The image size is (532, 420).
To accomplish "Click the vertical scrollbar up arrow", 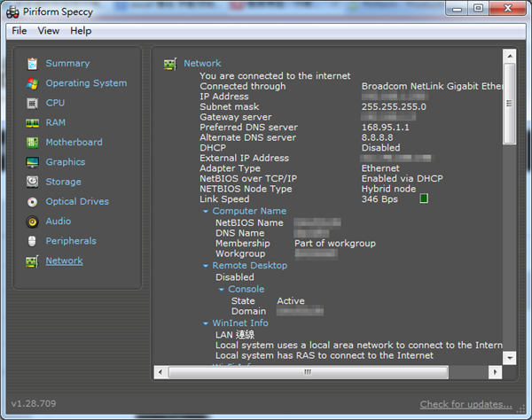I will [510, 56].
